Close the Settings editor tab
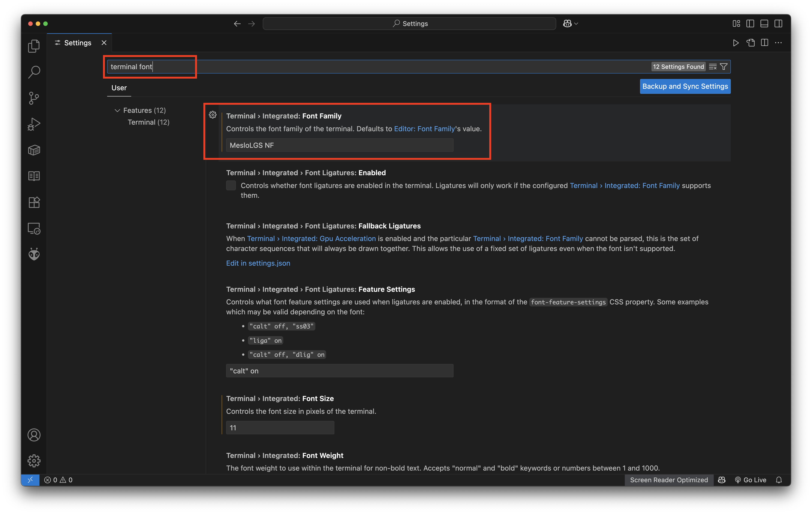Screen dimensions: 812x514 pos(104,43)
